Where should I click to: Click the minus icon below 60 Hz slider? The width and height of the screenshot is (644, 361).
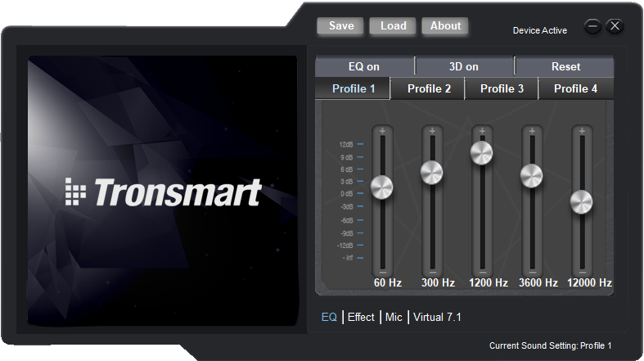[x=382, y=271]
